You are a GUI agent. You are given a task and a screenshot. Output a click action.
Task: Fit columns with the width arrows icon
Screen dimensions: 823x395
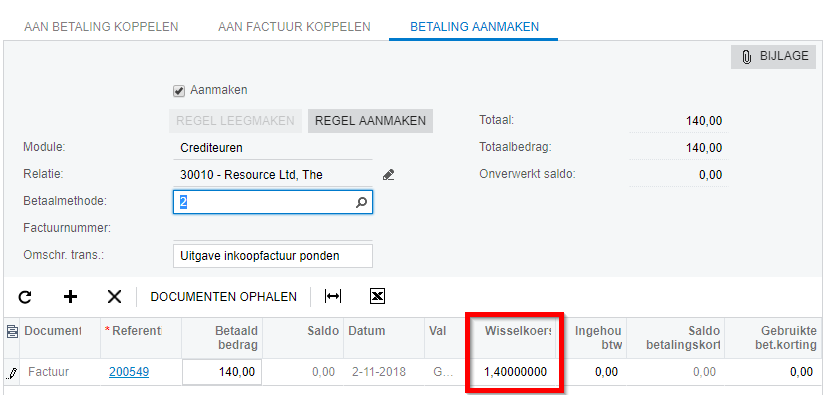click(333, 296)
